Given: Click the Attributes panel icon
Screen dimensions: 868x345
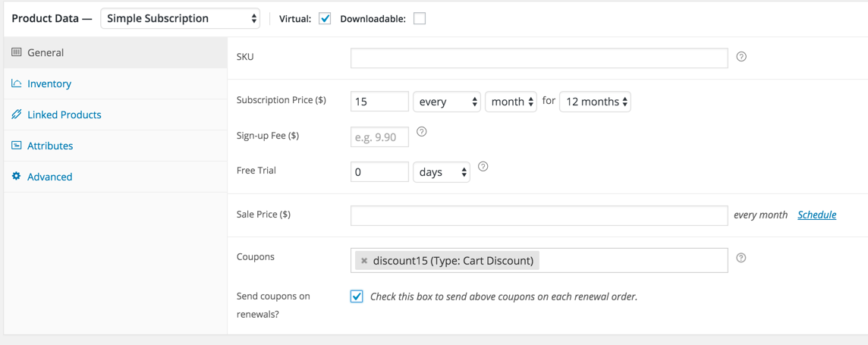Looking at the screenshot, I should pyautogui.click(x=17, y=146).
